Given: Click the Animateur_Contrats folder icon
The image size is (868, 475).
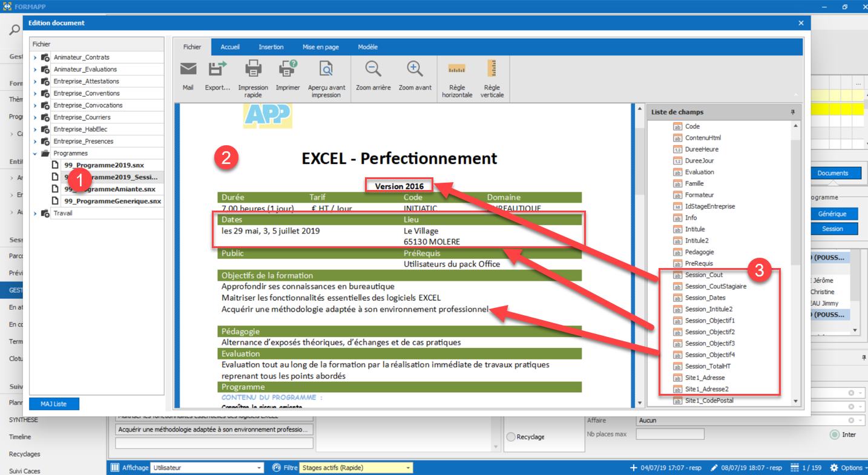Looking at the screenshot, I should click(x=45, y=57).
